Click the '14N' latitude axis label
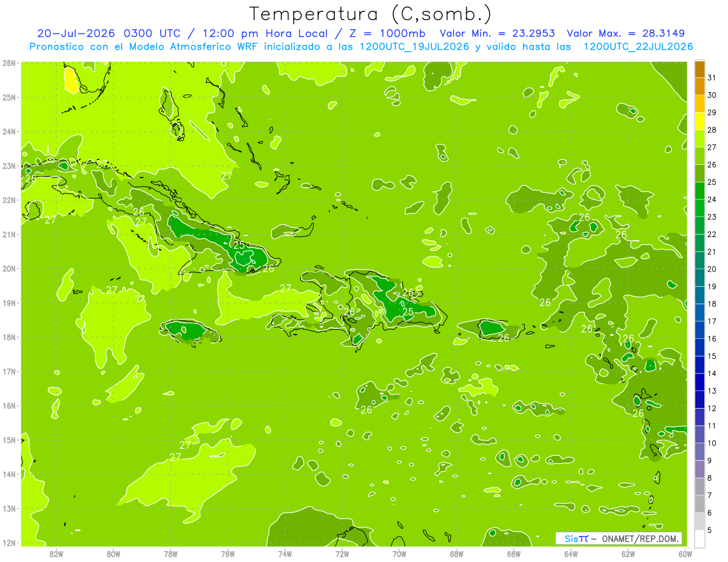This screenshot has width=728, height=562. tap(9, 474)
